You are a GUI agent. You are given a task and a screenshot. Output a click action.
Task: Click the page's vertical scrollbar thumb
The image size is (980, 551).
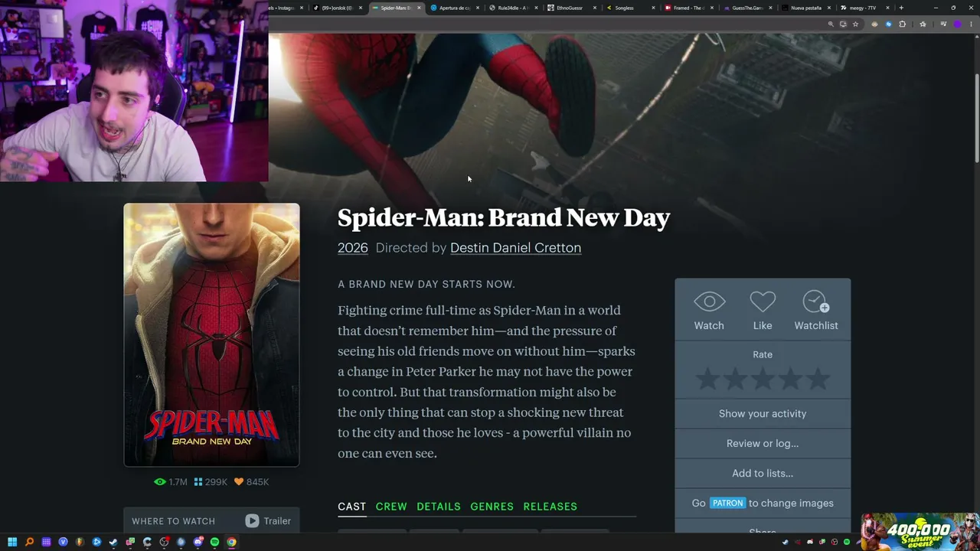pos(976,119)
